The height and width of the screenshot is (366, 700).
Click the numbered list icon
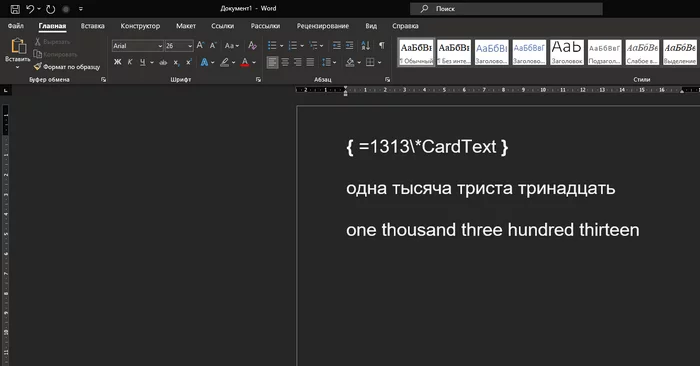click(x=293, y=46)
